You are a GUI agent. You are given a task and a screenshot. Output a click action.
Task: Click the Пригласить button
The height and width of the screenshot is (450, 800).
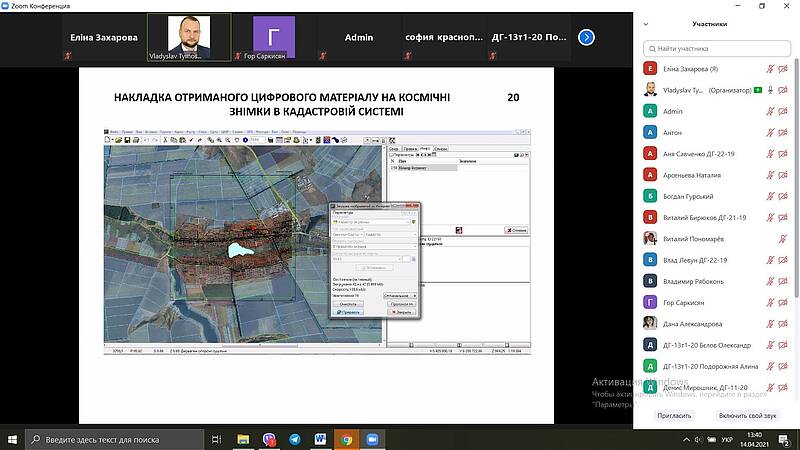click(674, 415)
